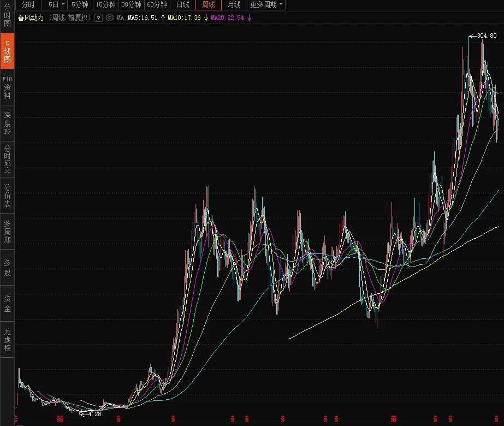Click the MA20:22.54 indicator value
The height and width of the screenshot is (426, 504).
(227, 17)
